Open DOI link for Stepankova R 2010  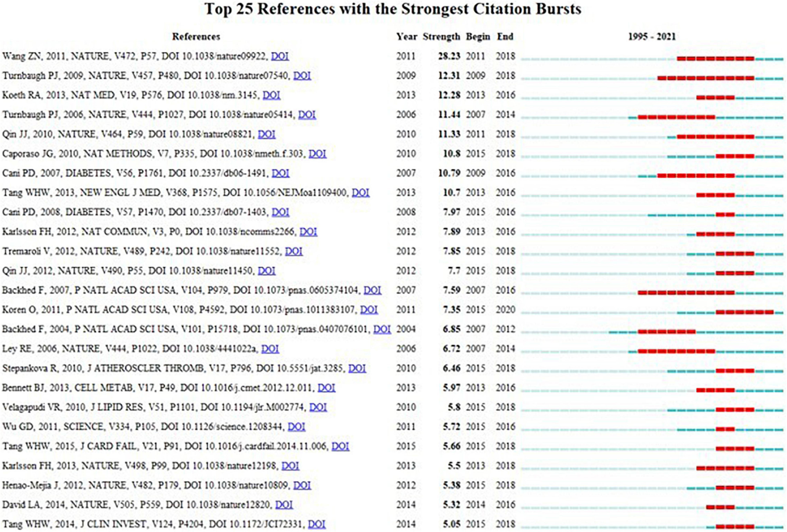pos(357,368)
